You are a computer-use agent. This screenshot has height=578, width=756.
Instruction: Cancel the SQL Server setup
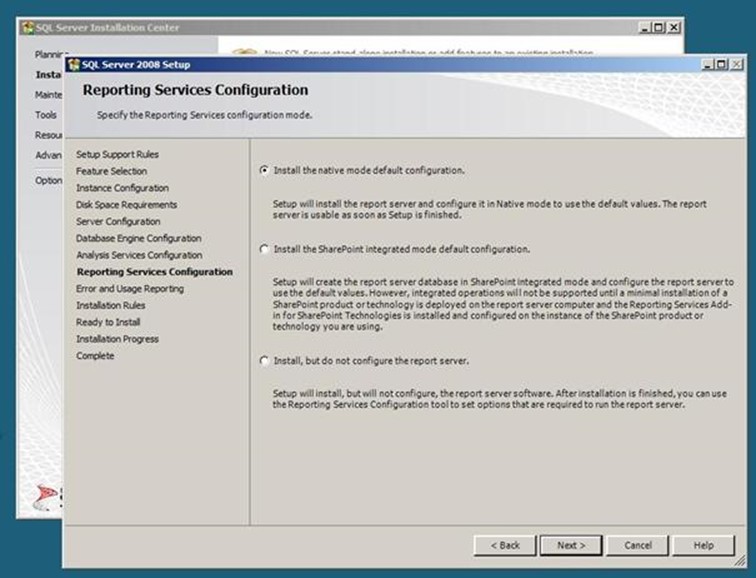click(637, 545)
